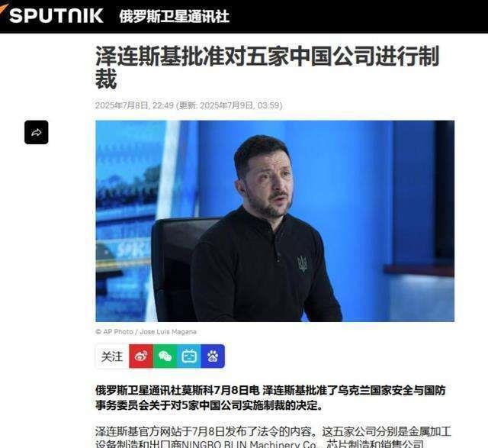Click the paragraph starting 泽连斯基官方网站
The image size is (488, 448).
[x=273, y=438]
